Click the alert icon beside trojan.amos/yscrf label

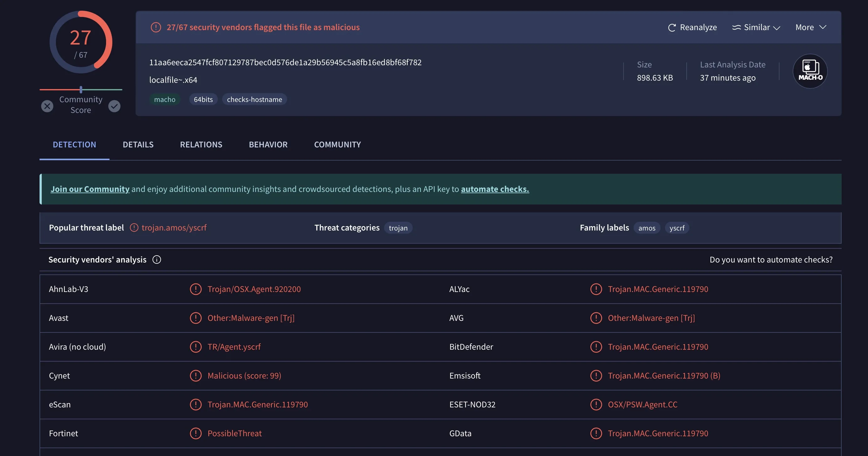pyautogui.click(x=134, y=228)
